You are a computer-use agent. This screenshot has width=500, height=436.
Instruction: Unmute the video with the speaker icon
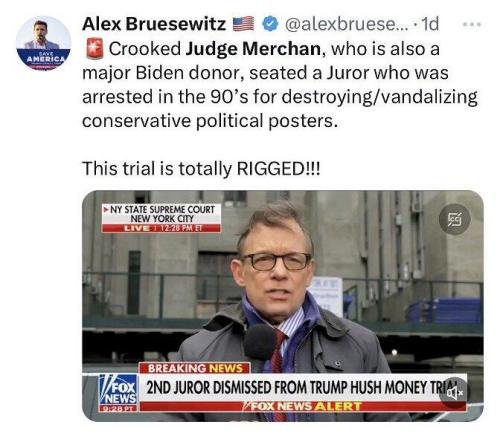pyautogui.click(x=455, y=393)
